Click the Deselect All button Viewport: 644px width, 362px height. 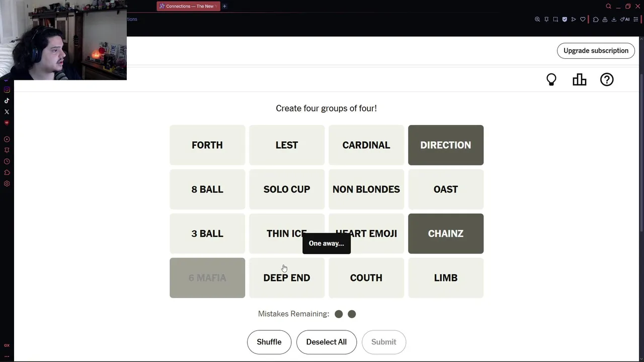pyautogui.click(x=326, y=342)
